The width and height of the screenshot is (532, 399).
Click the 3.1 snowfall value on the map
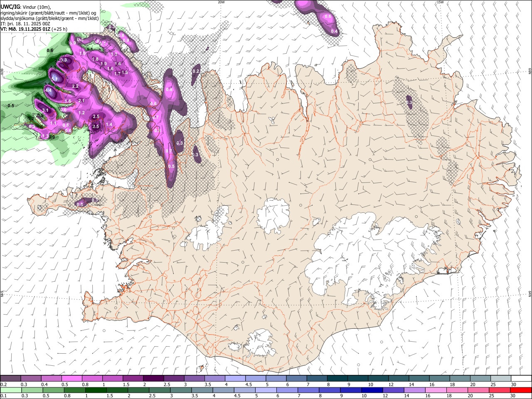click(x=46, y=111)
